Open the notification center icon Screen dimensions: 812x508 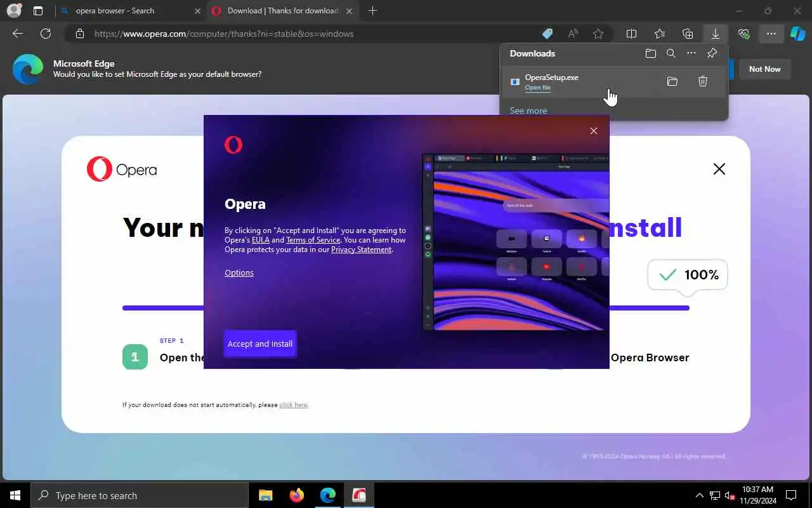tap(791, 495)
